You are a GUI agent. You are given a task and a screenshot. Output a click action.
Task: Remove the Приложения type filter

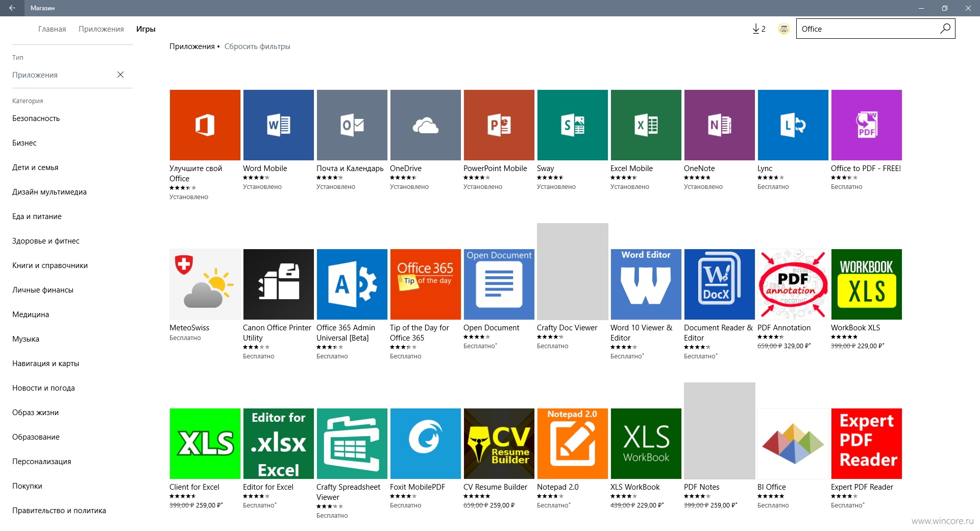[x=120, y=75]
